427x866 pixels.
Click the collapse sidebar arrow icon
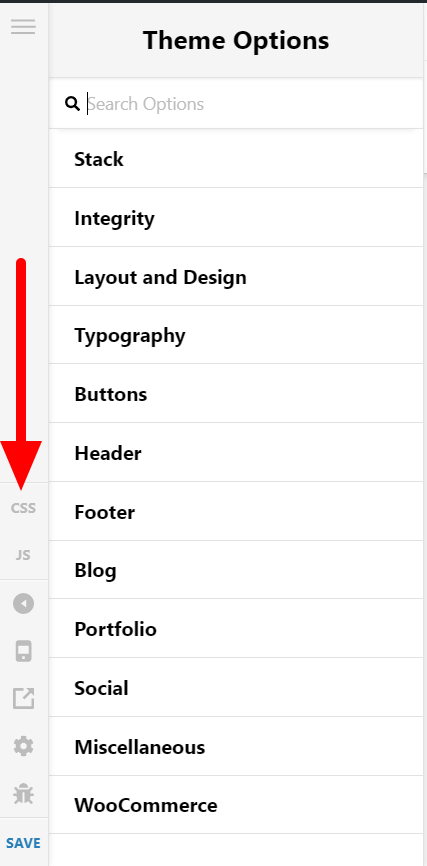[23, 604]
